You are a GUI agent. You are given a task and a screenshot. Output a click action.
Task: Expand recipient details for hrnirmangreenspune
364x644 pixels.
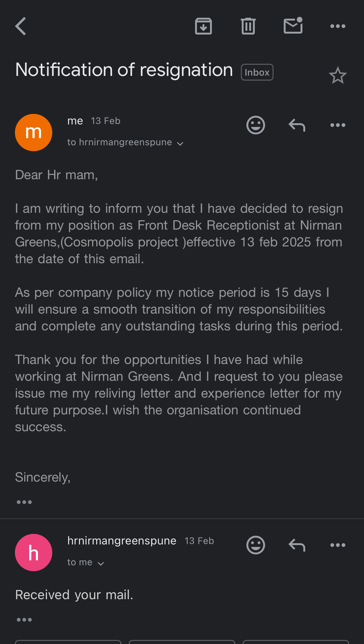click(180, 143)
